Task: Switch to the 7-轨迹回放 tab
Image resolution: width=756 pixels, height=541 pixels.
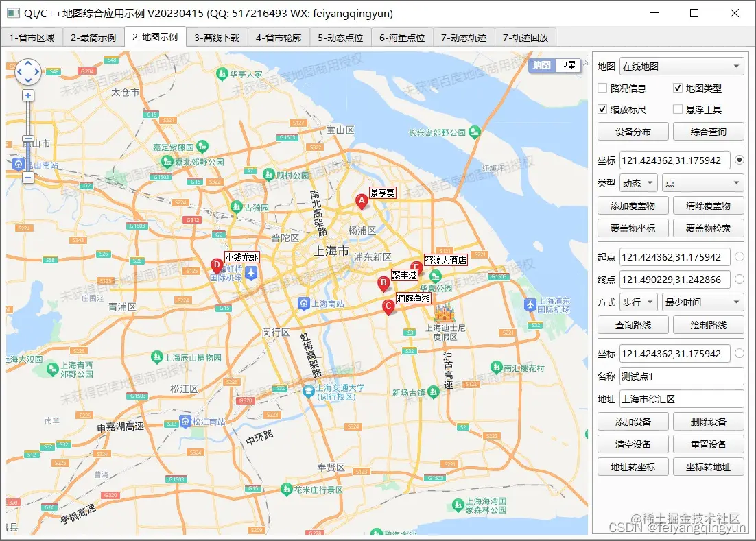Action: 525,38
